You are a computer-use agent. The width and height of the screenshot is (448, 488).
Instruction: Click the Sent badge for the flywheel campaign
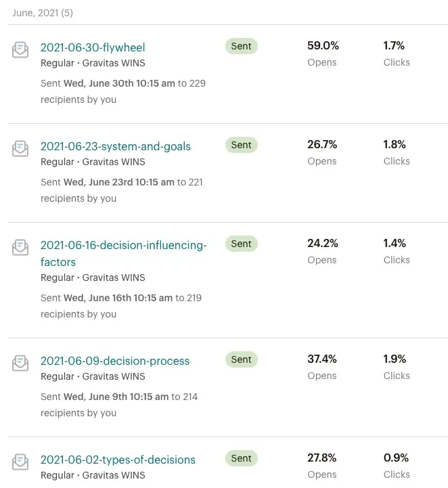coord(242,47)
